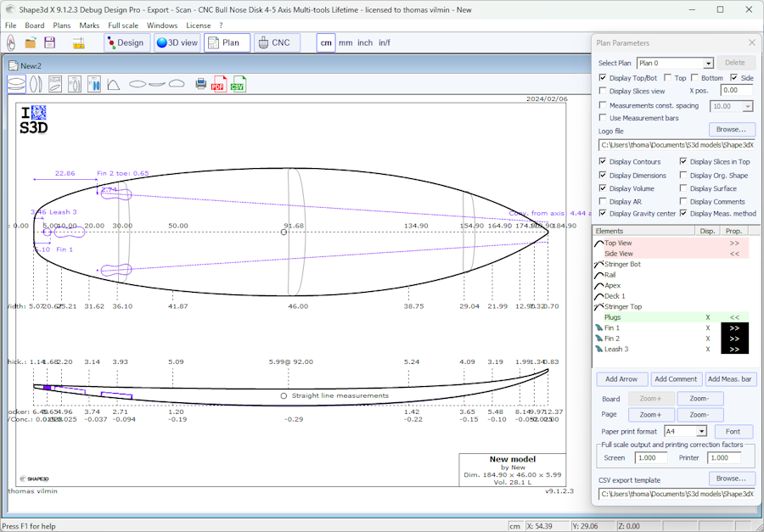Open the License menu
Screen dimensions: 764x532
point(199,25)
